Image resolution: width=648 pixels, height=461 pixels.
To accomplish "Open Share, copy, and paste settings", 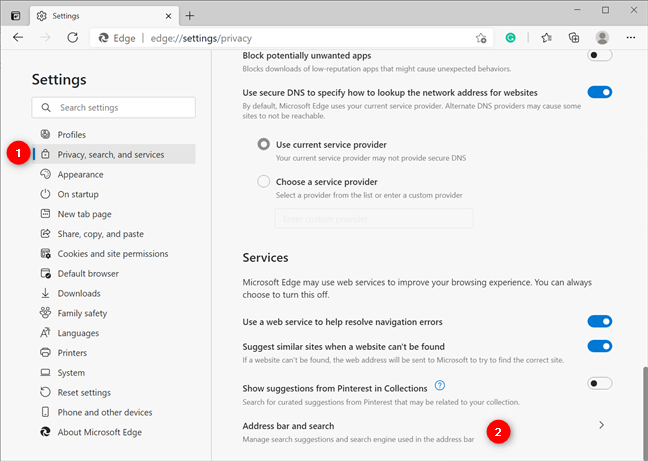I will (x=113, y=234).
